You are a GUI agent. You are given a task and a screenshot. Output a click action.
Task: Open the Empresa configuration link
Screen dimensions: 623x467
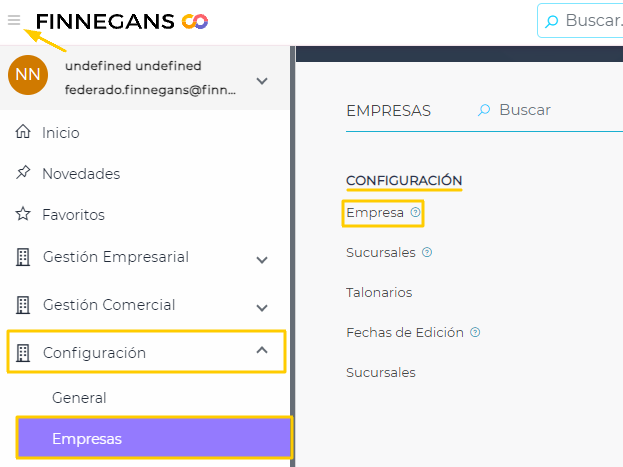pyautogui.click(x=375, y=212)
